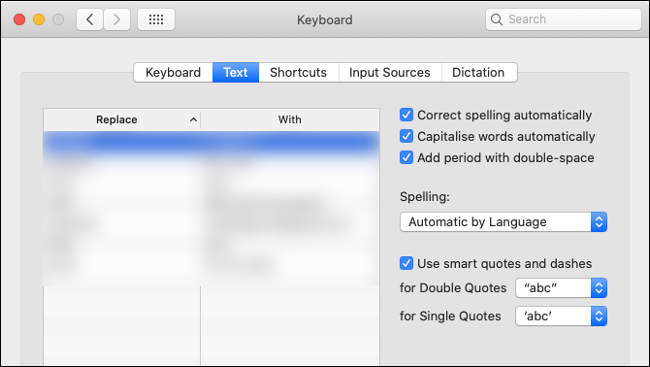The image size is (650, 367).
Task: Open the Double Quotes style dropdown
Action: click(x=561, y=288)
